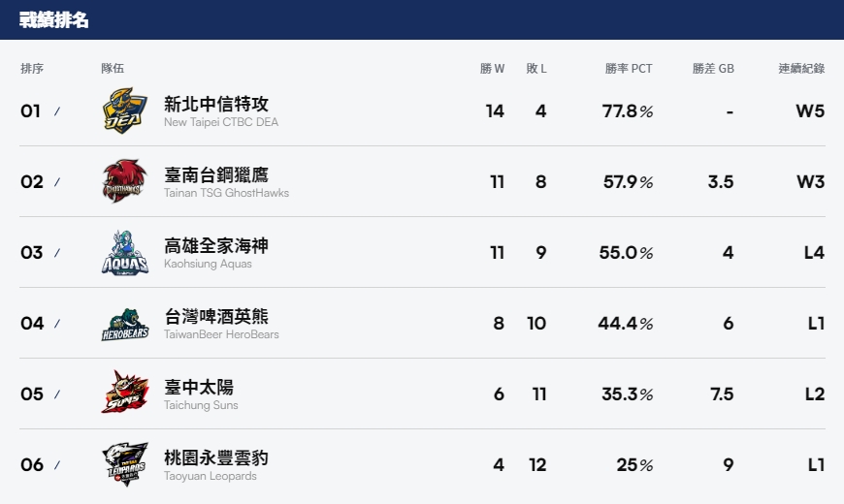
Task: Click the New Taipei CTBC DEA team logo
Action: pyautogui.click(x=125, y=110)
